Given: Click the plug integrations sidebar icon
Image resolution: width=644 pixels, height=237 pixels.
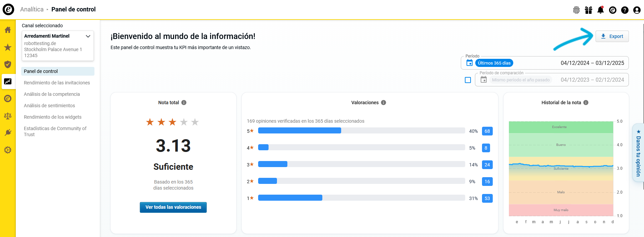Looking at the screenshot, I should point(8,132).
